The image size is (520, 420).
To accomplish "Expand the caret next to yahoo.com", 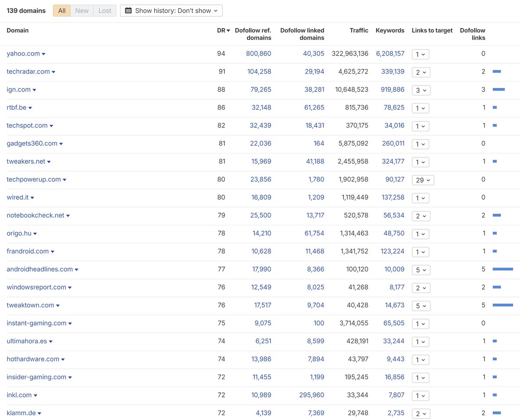I will (43, 54).
